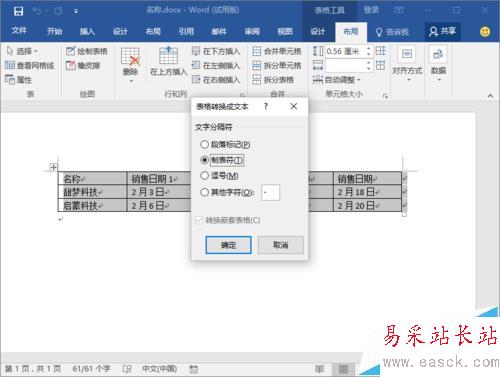Select the 逗号(M) radio option

click(219, 175)
